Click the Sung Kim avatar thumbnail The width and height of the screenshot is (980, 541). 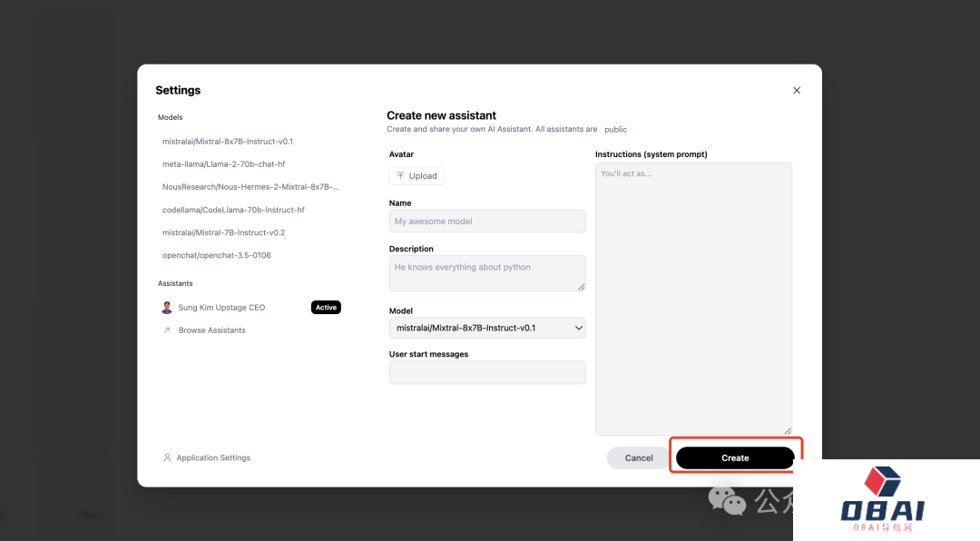click(167, 308)
